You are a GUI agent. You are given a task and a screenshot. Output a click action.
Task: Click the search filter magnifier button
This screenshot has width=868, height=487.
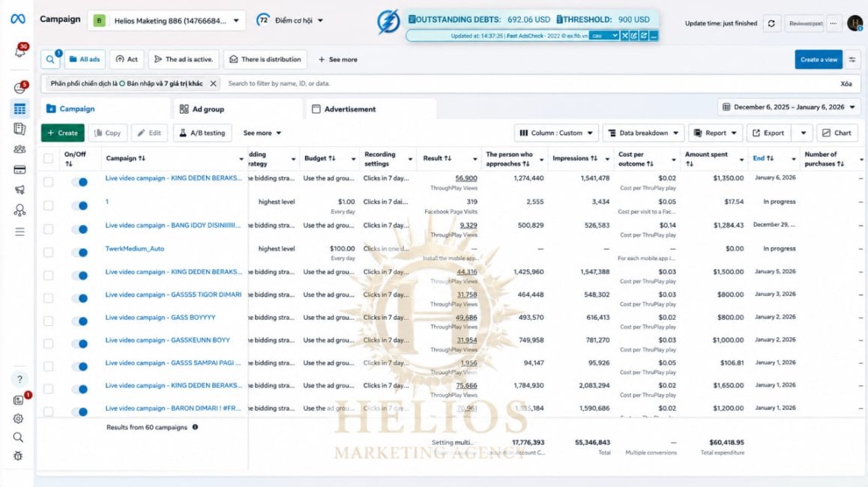[x=50, y=59]
